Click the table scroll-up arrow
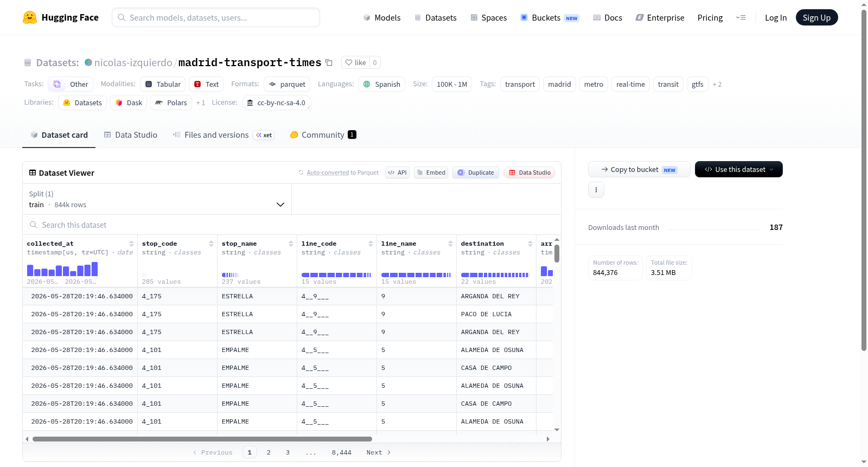Screen dimensions: 868x467 pos(557,239)
